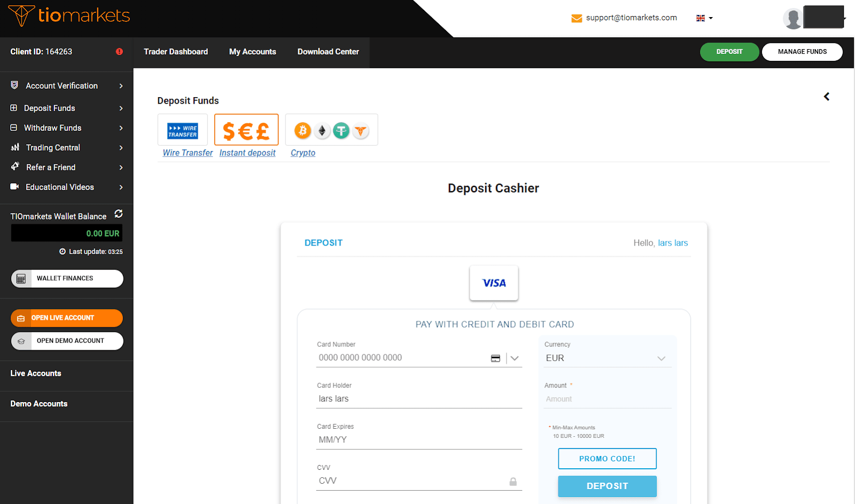Screen dimensions: 855x504
Task: Open Live Accounts in the sidebar
Action: click(x=36, y=373)
